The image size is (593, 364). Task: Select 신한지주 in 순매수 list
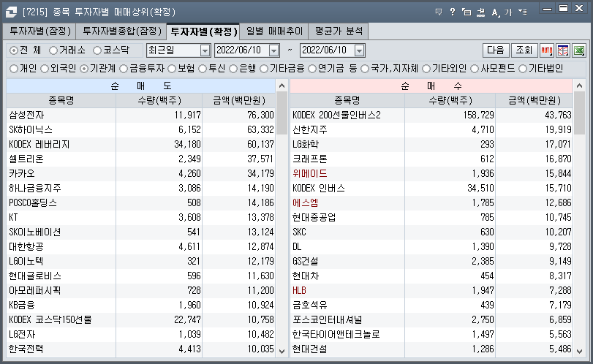(x=310, y=129)
